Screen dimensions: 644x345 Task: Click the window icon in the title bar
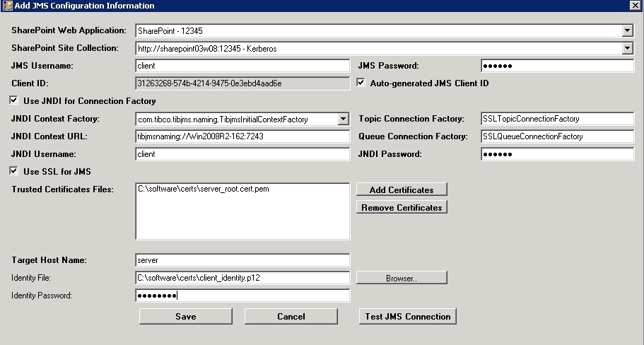click(7, 6)
